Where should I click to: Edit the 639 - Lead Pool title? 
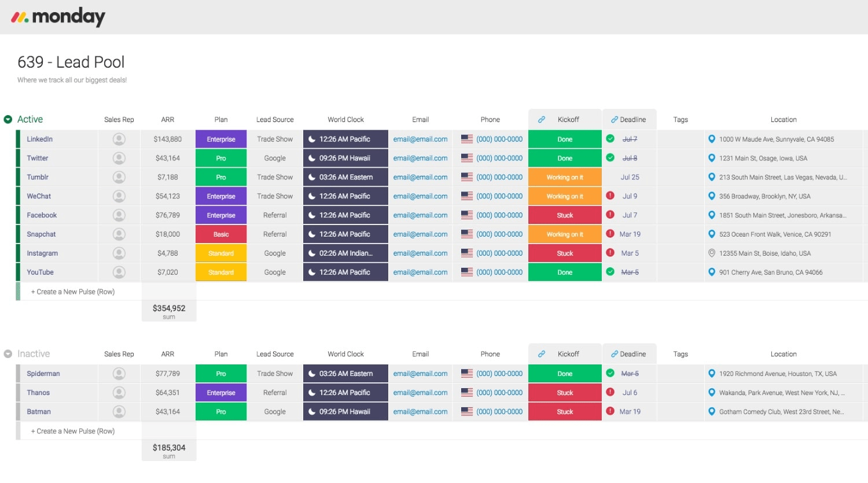point(71,62)
